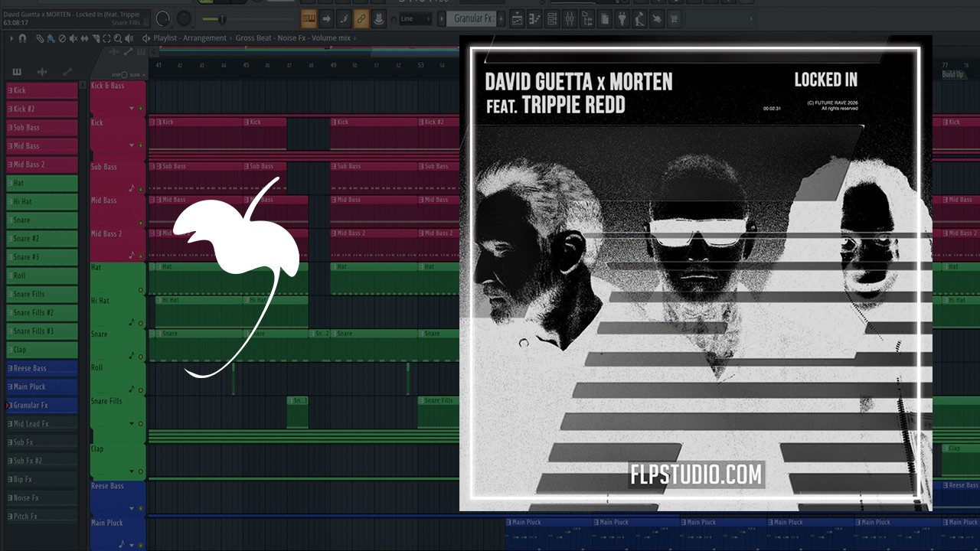
Task: Select the playback speaker tool
Action: [x=129, y=37]
